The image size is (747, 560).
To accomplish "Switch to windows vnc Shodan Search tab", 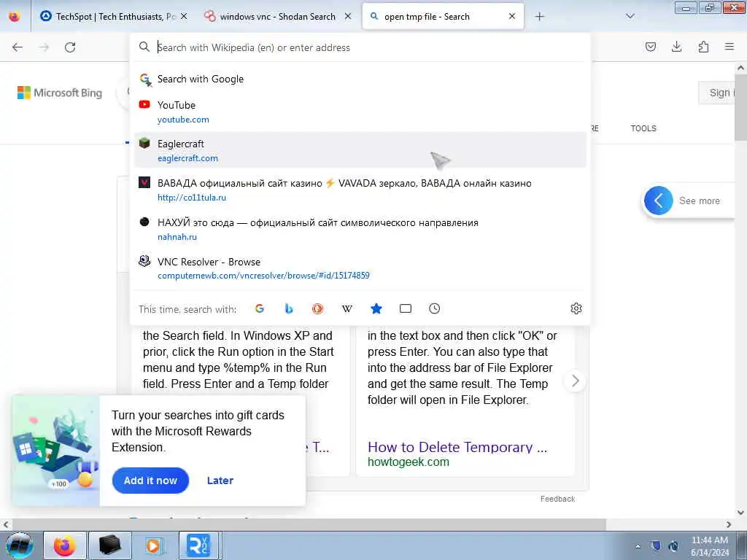I will 277,17.
